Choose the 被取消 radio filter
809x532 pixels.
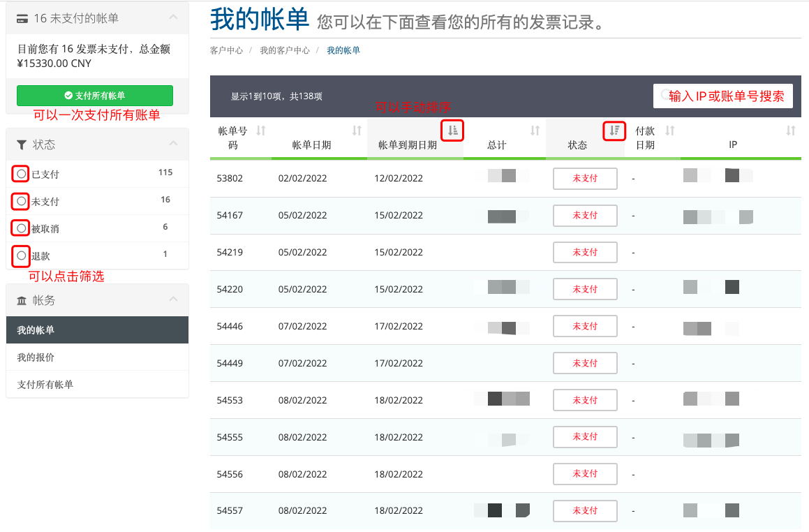[x=22, y=228]
